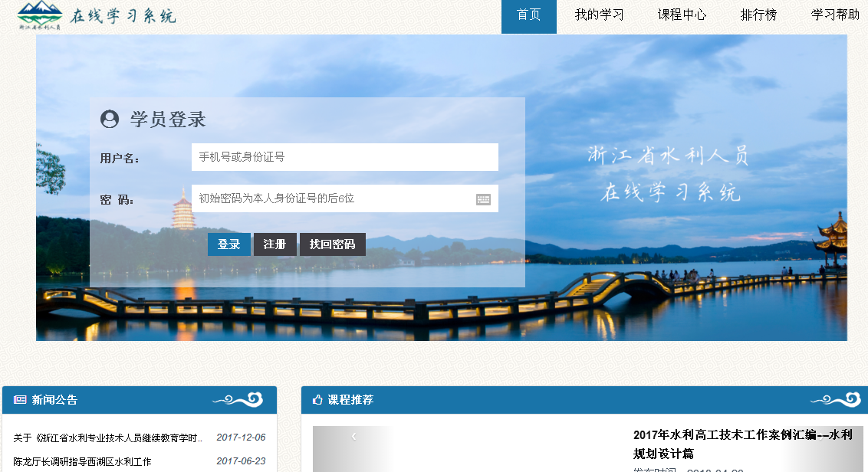Click the 找回密码 button
868x472 pixels.
(332, 244)
